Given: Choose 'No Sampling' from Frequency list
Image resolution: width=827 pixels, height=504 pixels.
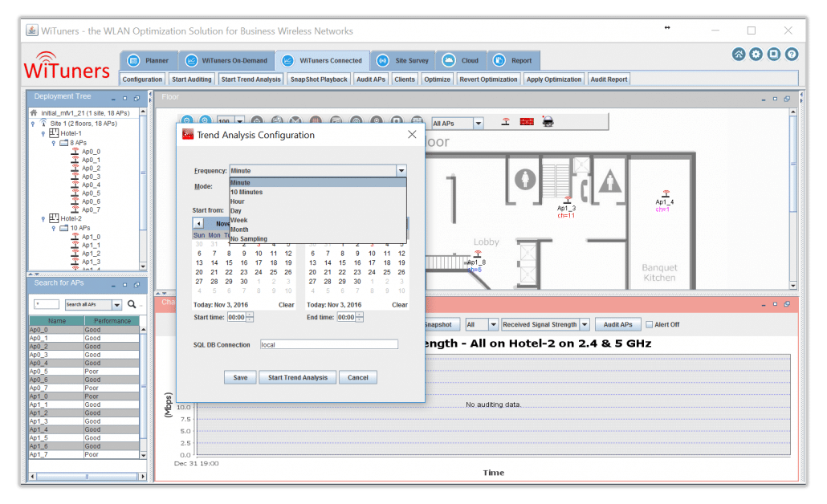Looking at the screenshot, I should tap(318, 239).
